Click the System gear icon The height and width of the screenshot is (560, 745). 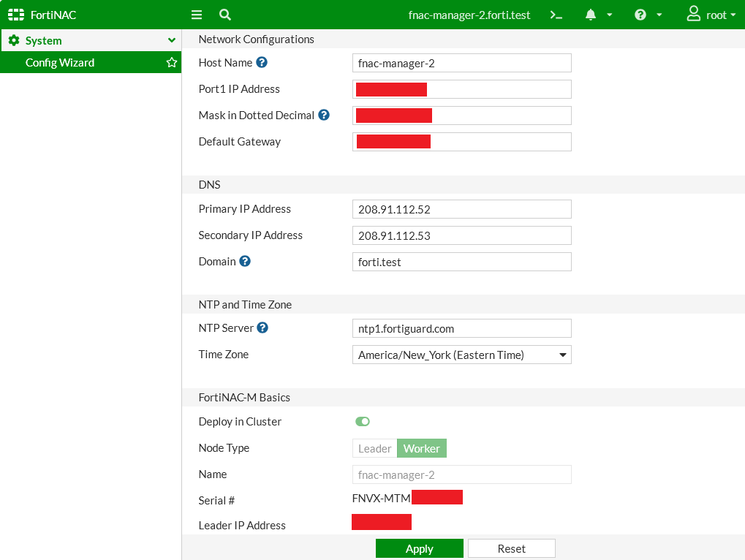pos(14,40)
